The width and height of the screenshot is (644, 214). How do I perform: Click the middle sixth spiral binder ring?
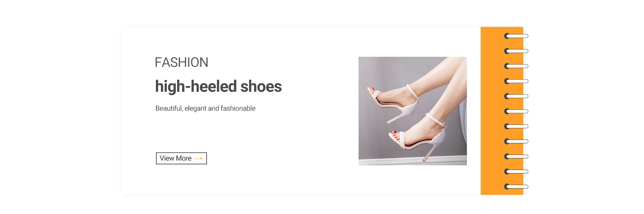click(516, 111)
